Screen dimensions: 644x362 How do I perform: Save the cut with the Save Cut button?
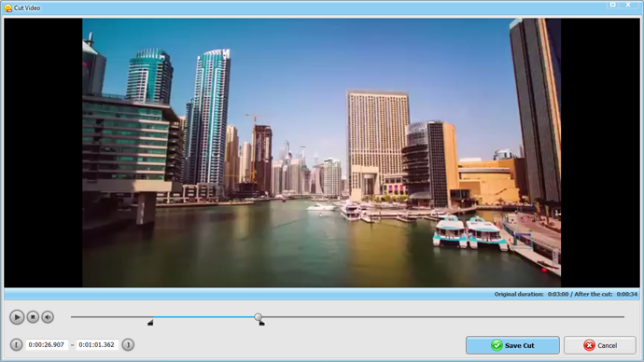click(512, 345)
